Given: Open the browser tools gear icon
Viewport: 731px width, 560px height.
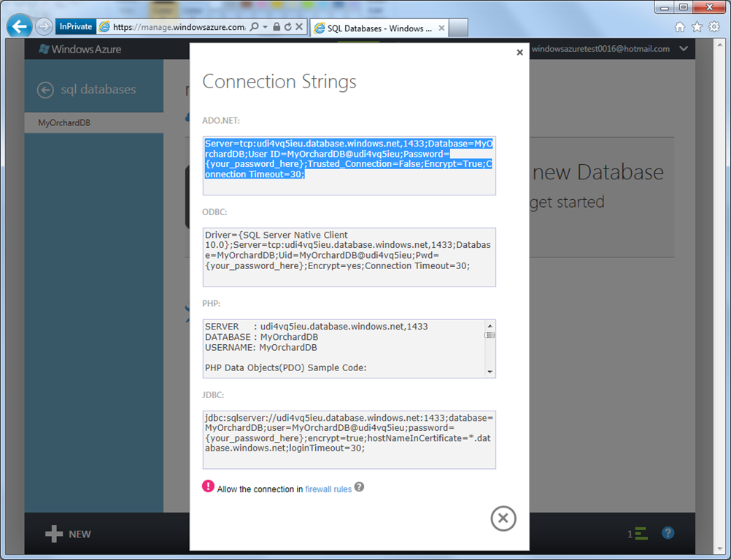Looking at the screenshot, I should [x=714, y=27].
